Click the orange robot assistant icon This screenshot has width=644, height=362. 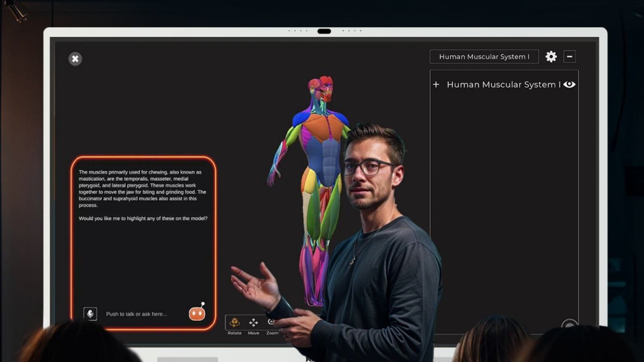[197, 312]
